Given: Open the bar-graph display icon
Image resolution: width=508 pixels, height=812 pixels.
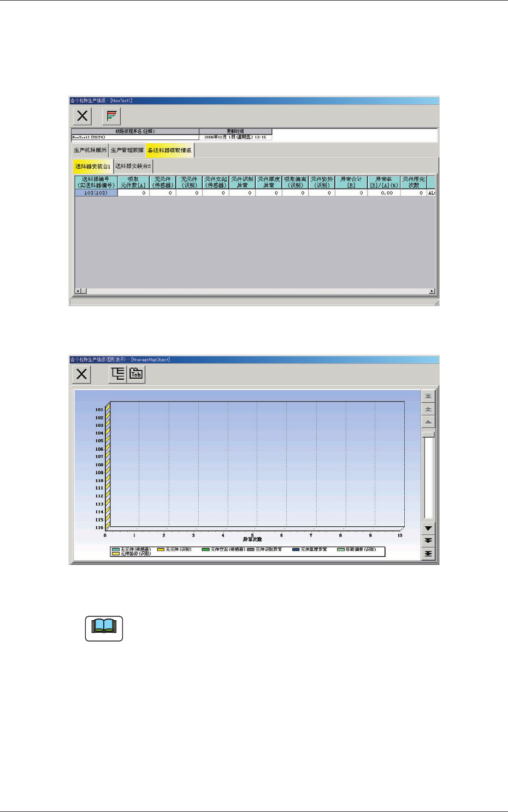Looking at the screenshot, I should [111, 116].
